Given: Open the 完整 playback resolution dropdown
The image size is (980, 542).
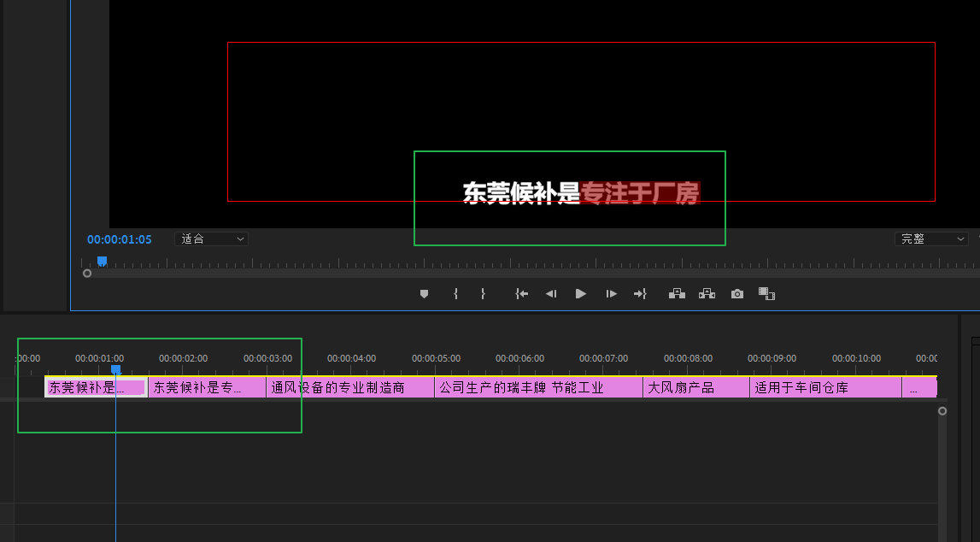Looking at the screenshot, I should [x=932, y=239].
